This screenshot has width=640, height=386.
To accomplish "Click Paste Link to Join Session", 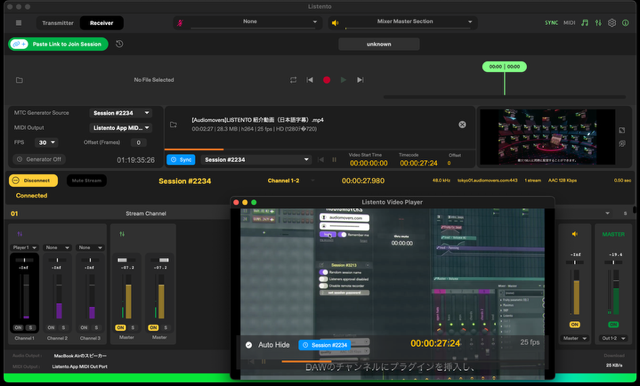I will pyautogui.click(x=58, y=44).
